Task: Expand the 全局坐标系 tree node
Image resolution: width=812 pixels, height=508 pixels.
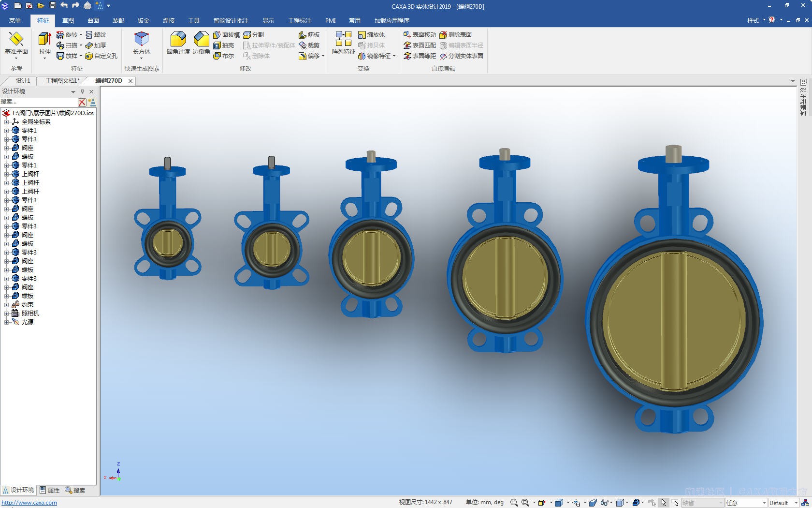Action: pyautogui.click(x=7, y=122)
